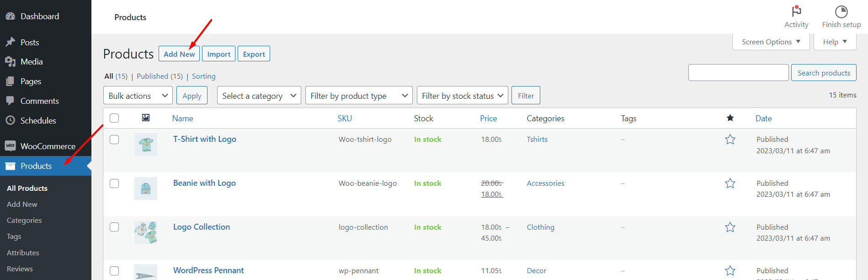The height and width of the screenshot is (280, 868).
Task: Click the search products text field
Action: point(738,73)
